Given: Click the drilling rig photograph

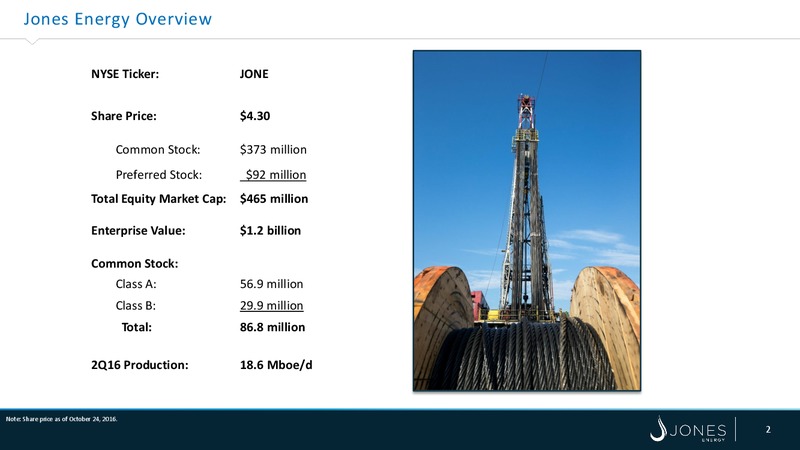Looking at the screenshot, I should [x=527, y=221].
